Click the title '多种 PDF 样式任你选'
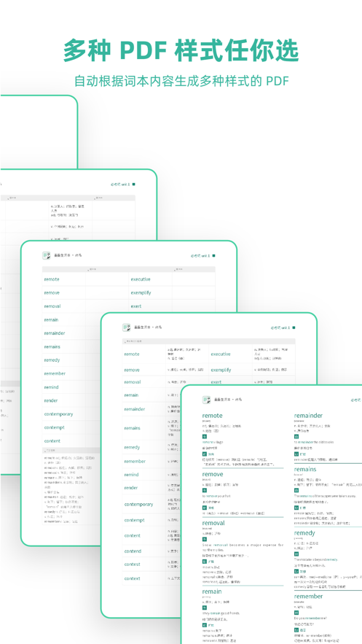 point(181,50)
